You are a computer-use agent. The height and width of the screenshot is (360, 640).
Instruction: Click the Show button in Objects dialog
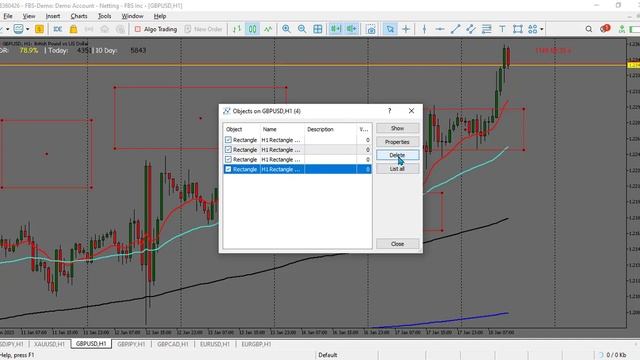tap(397, 128)
